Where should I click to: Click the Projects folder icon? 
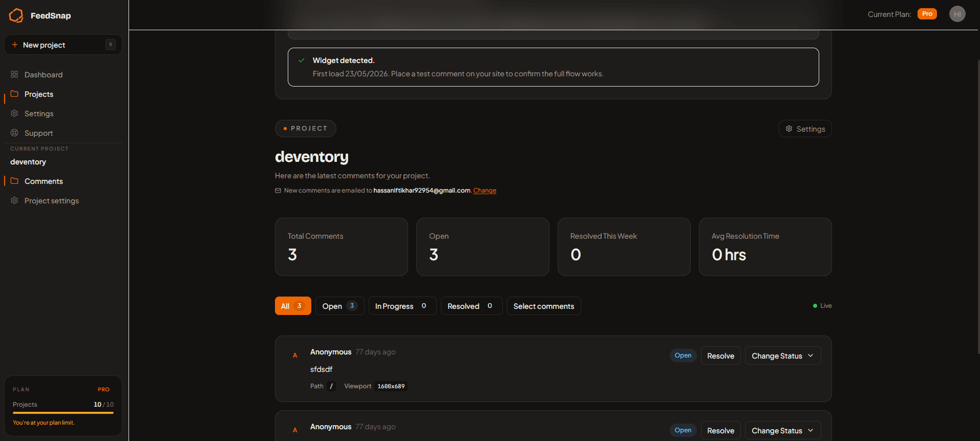14,94
